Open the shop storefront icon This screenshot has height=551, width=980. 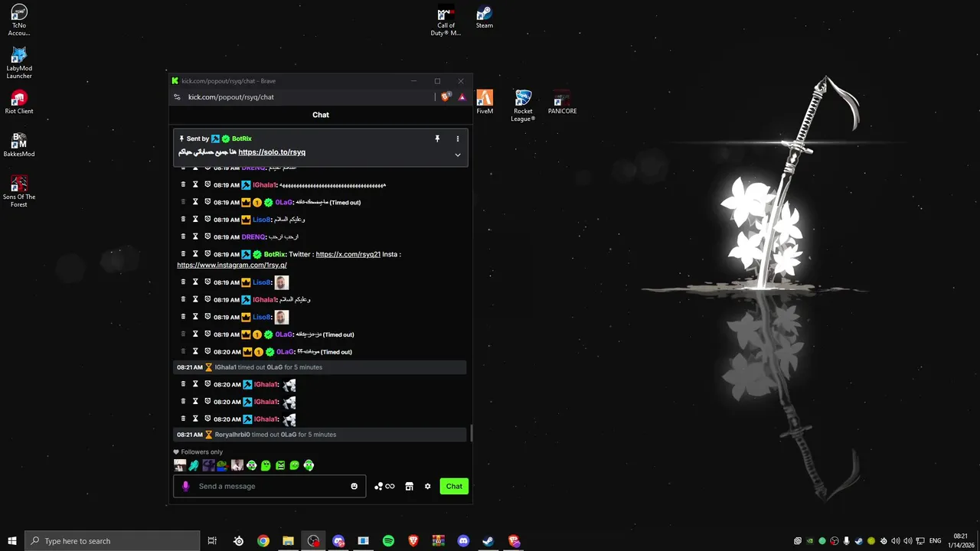point(409,486)
